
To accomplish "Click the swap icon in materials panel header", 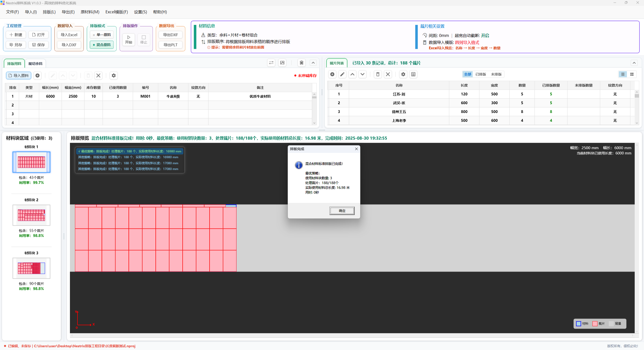I will 271,63.
